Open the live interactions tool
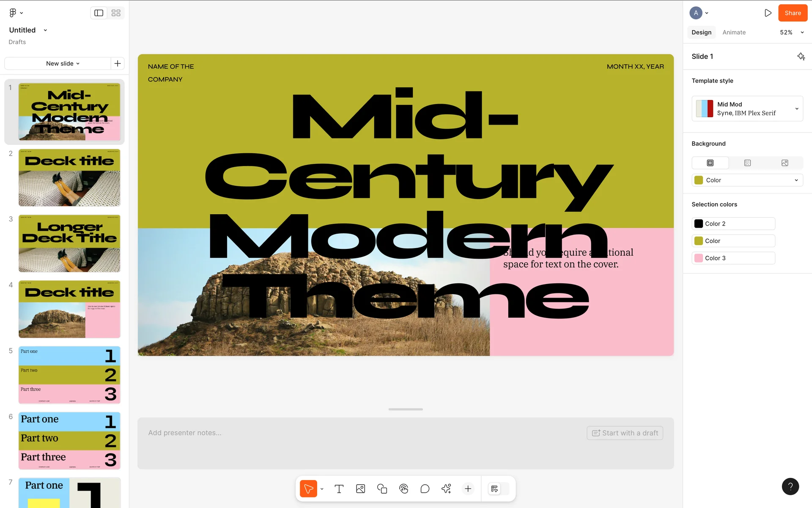This screenshot has height=508, width=812. pyautogui.click(x=403, y=489)
